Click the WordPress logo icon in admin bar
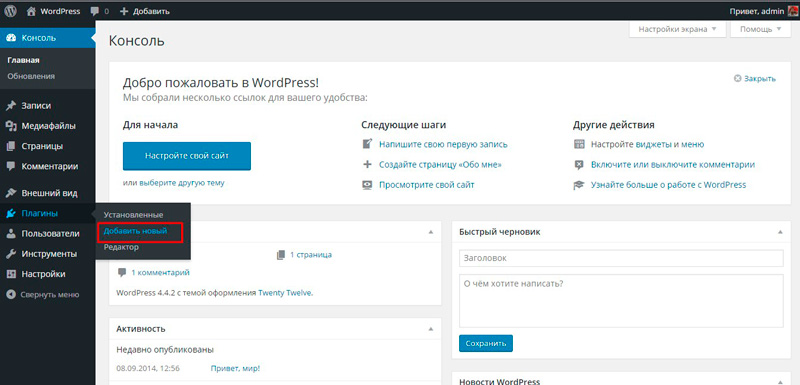The image size is (800, 385). (x=11, y=11)
